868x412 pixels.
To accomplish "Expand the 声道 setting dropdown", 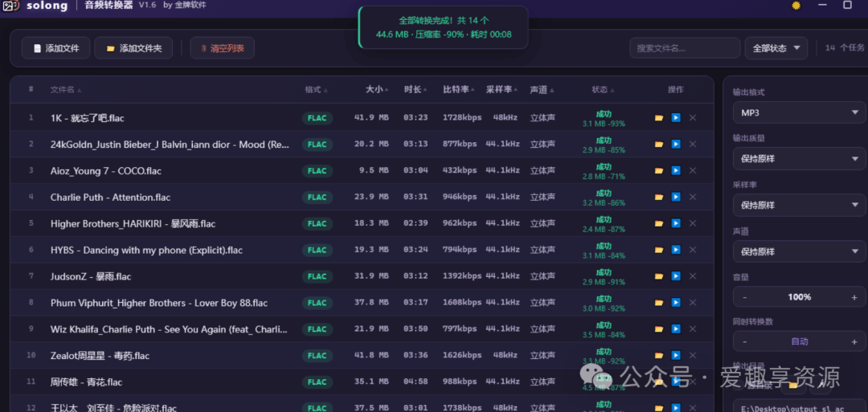I will (799, 251).
